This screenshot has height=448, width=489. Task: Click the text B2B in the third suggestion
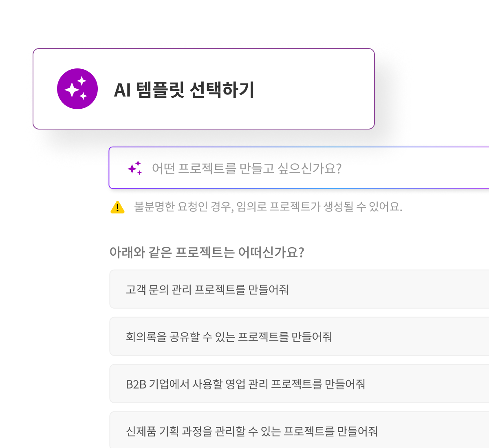(136, 384)
